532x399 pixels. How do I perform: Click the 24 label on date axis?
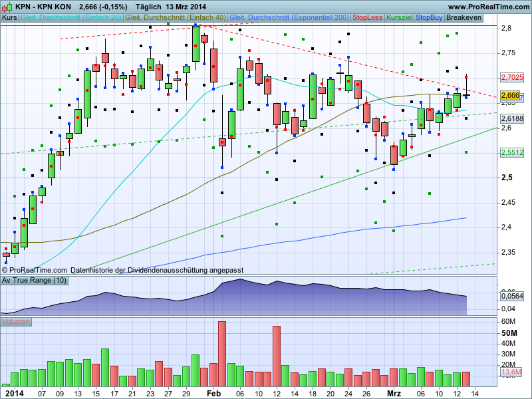348,394
